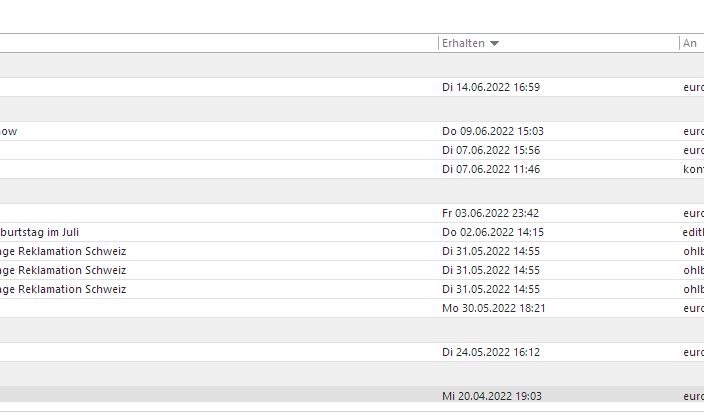
Task: Collapse the group header above the 24.05.2022 email
Action: click(x=200, y=330)
